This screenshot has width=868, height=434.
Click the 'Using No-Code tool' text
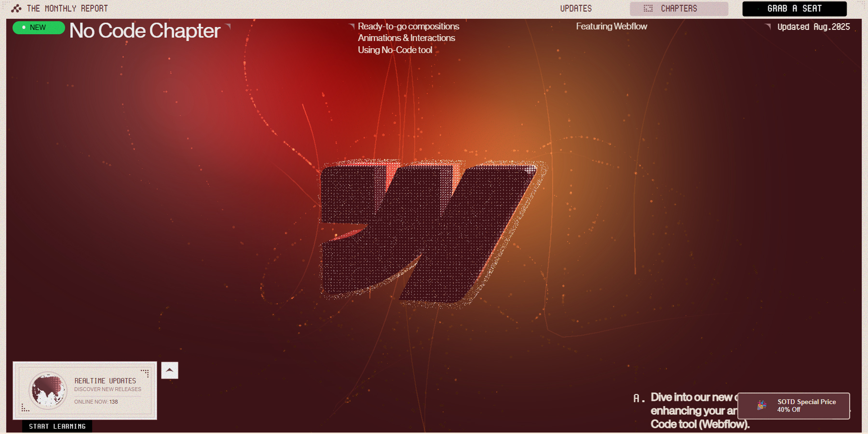(394, 50)
